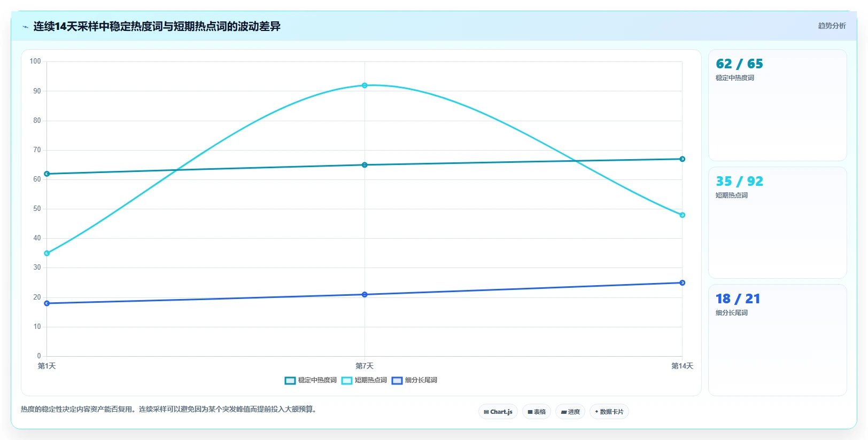Click the footer note about 热度的稳定性

[x=169, y=410]
